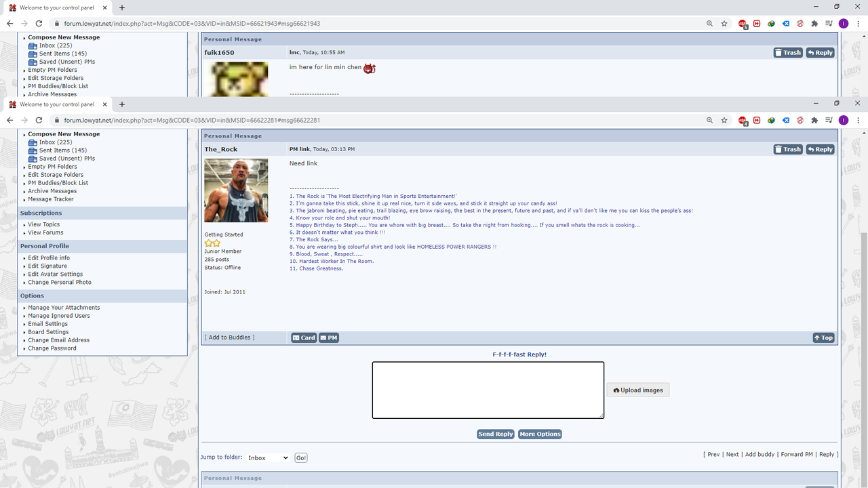The height and width of the screenshot is (488, 868).
Task: Open Change Personal Photo
Action: (60, 283)
